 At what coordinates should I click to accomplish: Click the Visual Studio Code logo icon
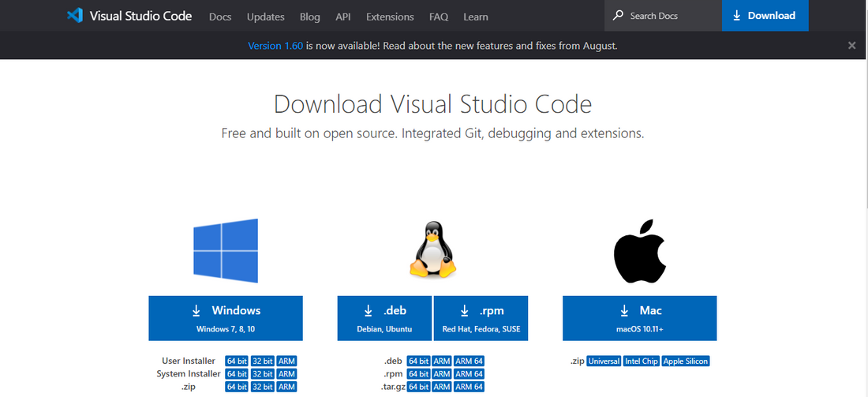(75, 16)
